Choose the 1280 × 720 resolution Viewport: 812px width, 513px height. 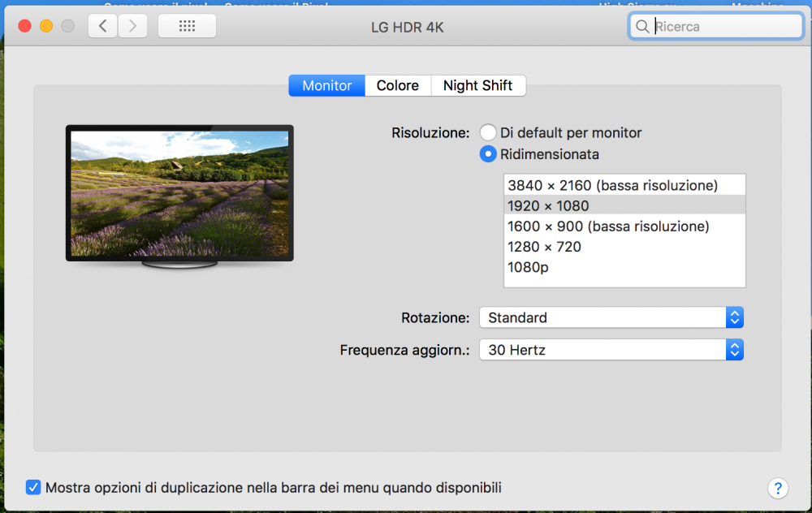coord(624,247)
